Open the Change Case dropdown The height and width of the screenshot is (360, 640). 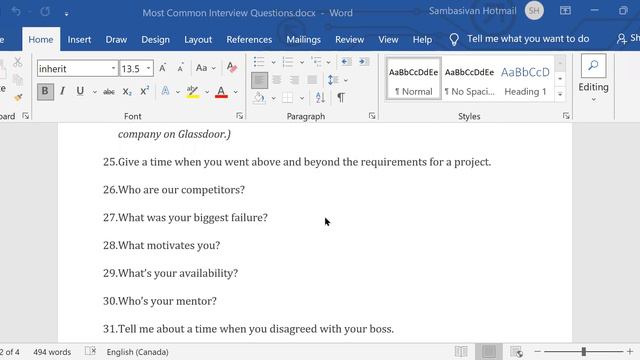tap(205, 68)
